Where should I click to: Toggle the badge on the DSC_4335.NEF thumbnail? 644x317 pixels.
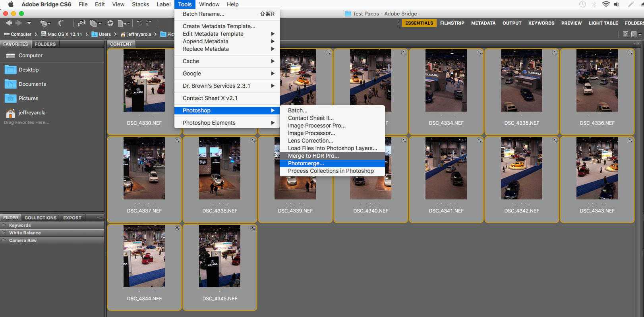pos(555,52)
